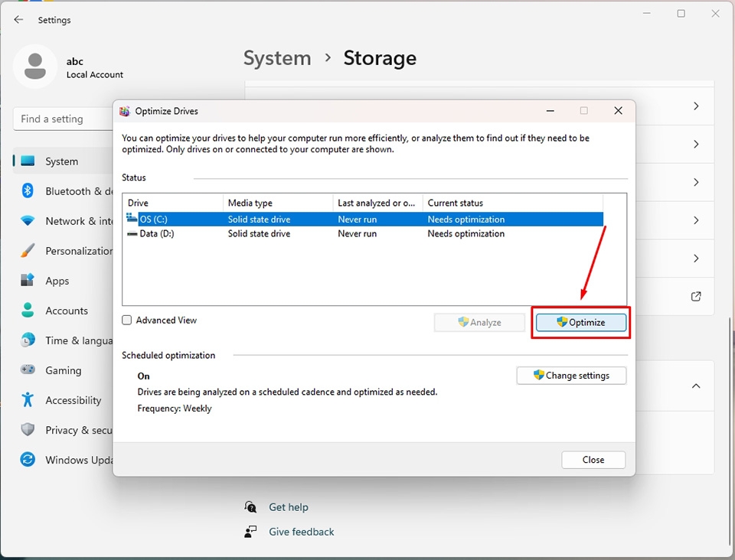This screenshot has height=560, width=735.
Task: Click the Accessibility figure icon
Action: click(28, 399)
